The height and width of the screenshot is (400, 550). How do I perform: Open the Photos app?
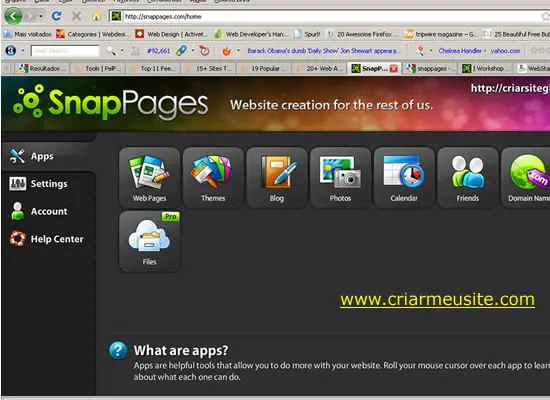(340, 178)
